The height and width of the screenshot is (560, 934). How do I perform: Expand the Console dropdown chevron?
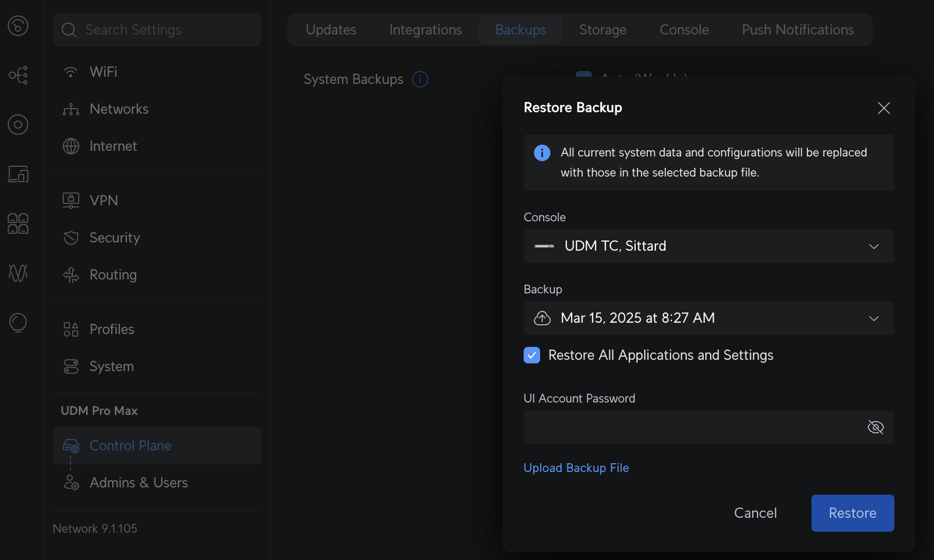[x=874, y=247]
